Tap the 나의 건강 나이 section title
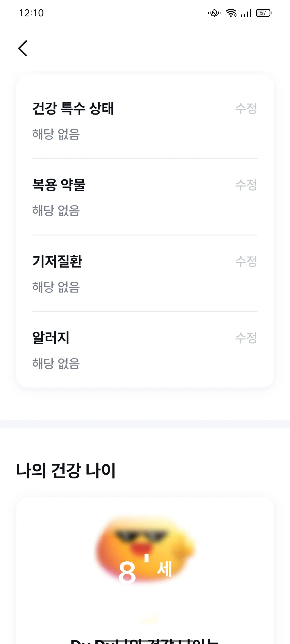Viewport: 290px width, 644px height. tap(66, 471)
